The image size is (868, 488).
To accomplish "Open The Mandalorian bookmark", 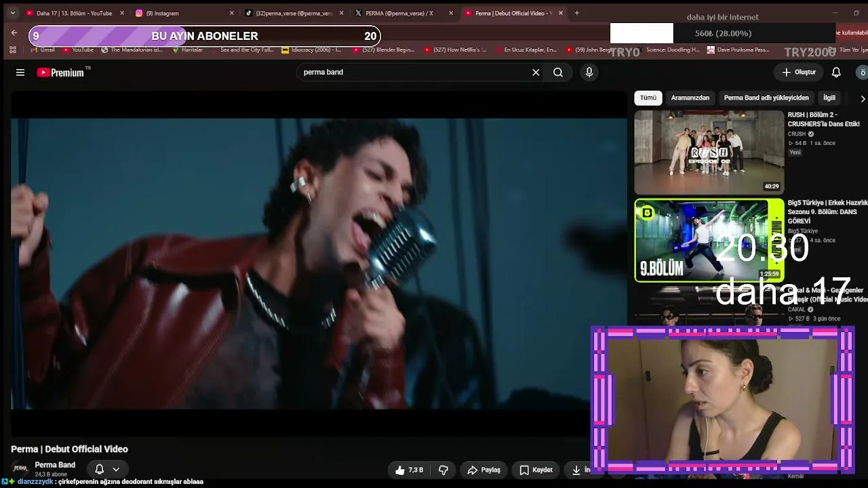I will (132, 49).
